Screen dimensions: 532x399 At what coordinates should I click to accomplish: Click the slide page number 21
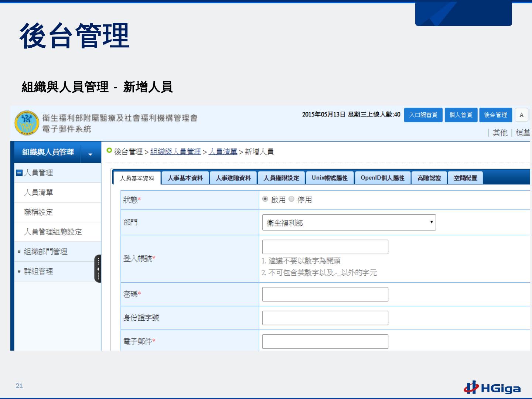(x=19, y=385)
